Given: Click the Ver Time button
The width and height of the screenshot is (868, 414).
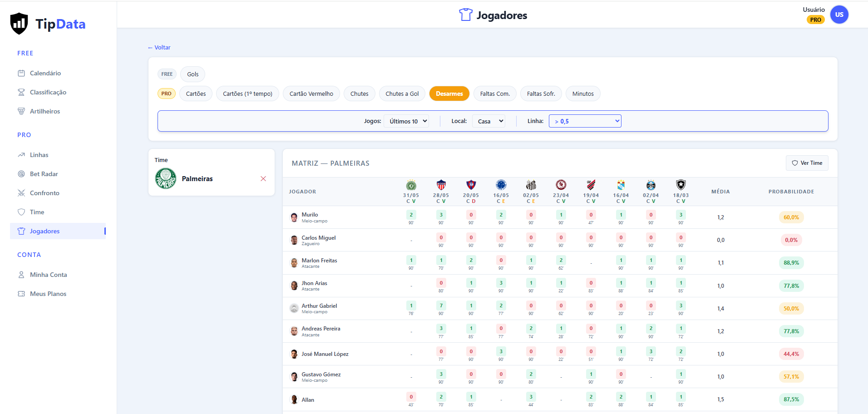Looking at the screenshot, I should point(807,163).
